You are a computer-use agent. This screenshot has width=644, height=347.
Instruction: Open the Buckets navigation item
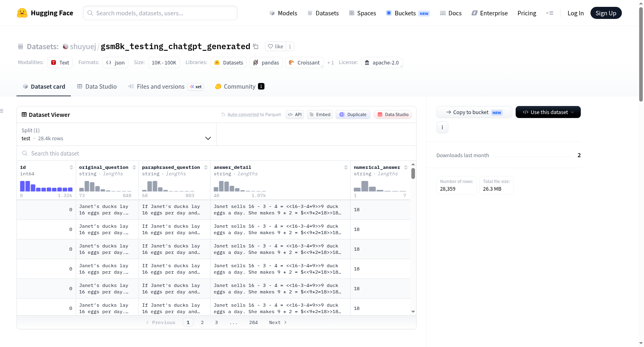point(408,13)
